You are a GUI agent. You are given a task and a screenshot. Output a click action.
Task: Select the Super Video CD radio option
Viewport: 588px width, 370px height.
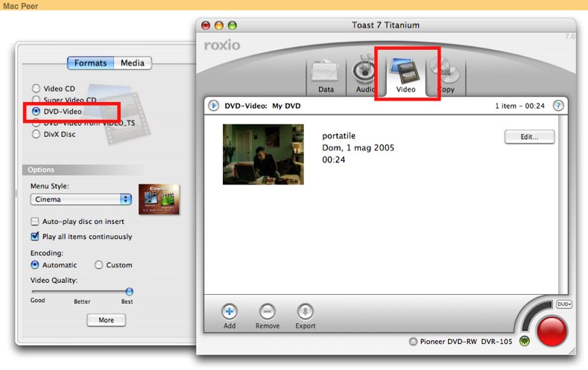click(x=36, y=100)
